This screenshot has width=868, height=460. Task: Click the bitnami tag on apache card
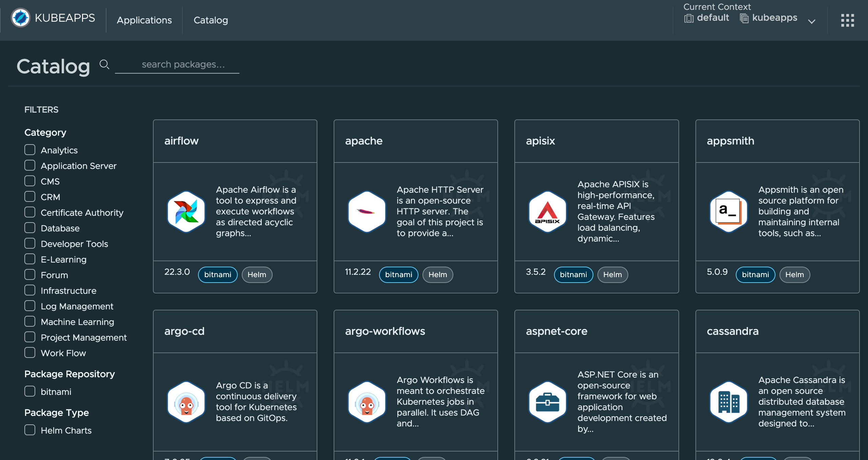click(399, 275)
